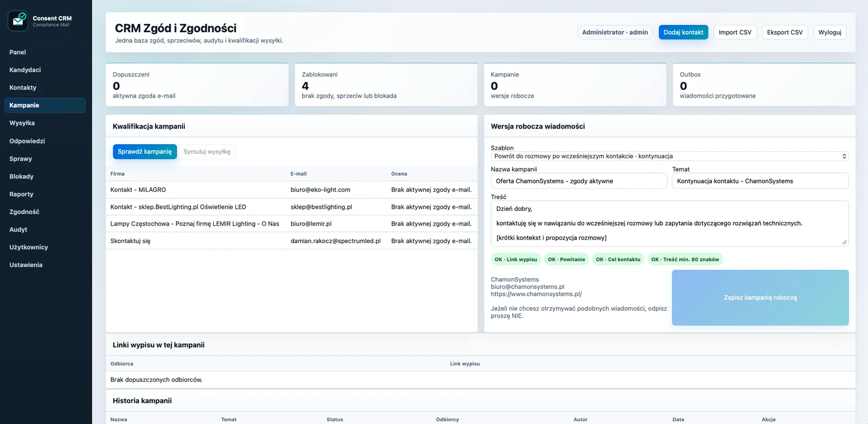Select the Lampy Częstochowa LEMIR Lighting row
The image size is (868, 424).
pos(291,224)
